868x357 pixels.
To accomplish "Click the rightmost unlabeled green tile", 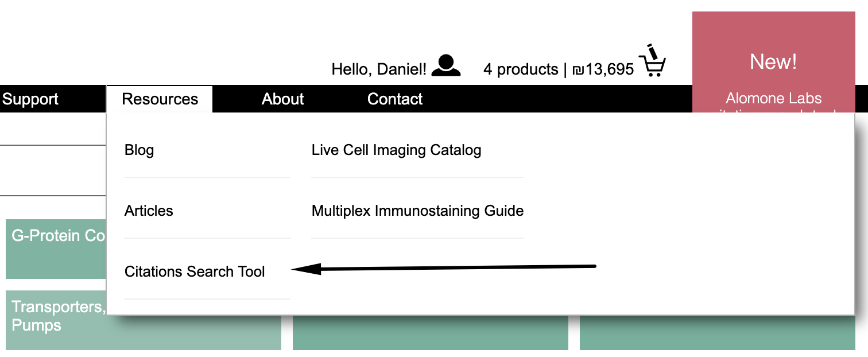I will coord(717,333).
